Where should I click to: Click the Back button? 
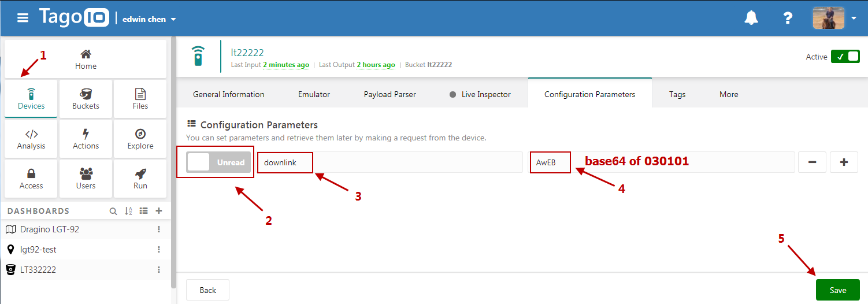pyautogui.click(x=208, y=290)
